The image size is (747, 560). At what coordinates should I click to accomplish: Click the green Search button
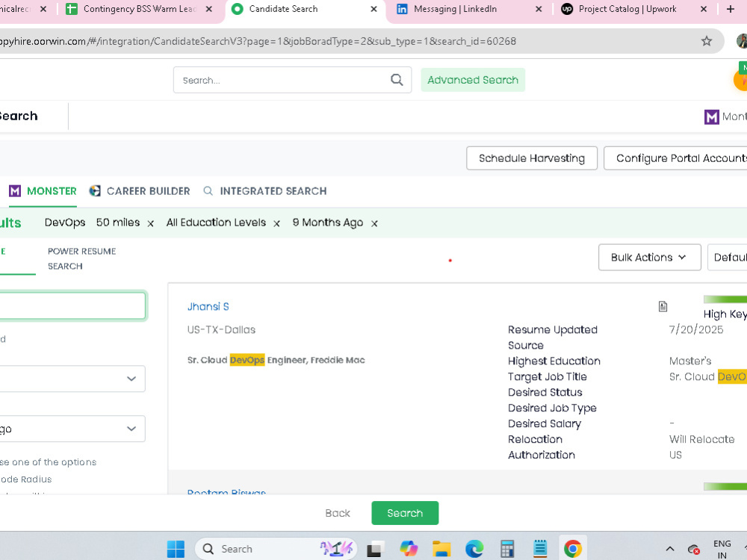405,513
